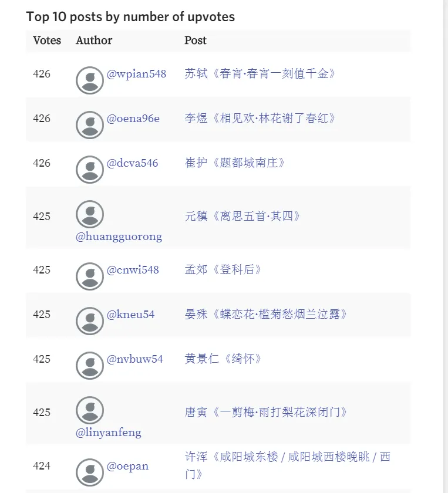The width and height of the screenshot is (448, 493).
Task: Visit the @huangguorong profile link
Action: [x=119, y=237]
